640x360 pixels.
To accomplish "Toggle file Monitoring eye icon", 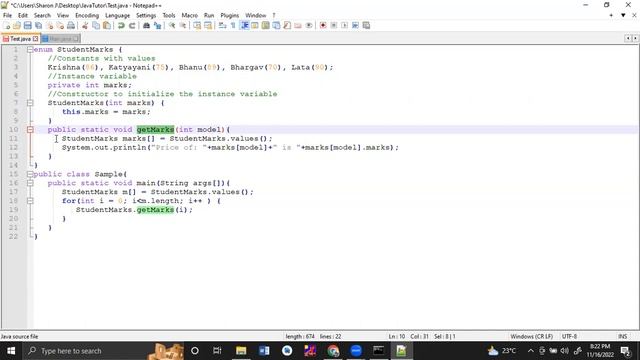I will tap(309, 26).
